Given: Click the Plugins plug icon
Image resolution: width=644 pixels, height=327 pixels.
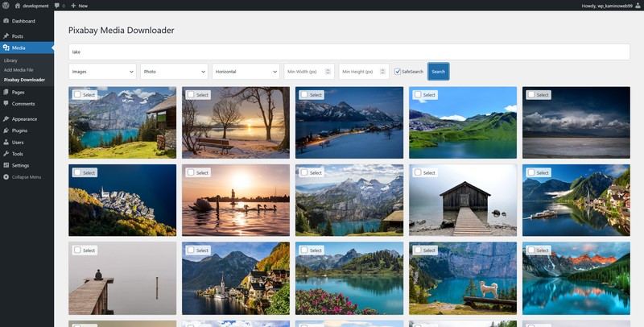Looking at the screenshot, I should coord(6,130).
